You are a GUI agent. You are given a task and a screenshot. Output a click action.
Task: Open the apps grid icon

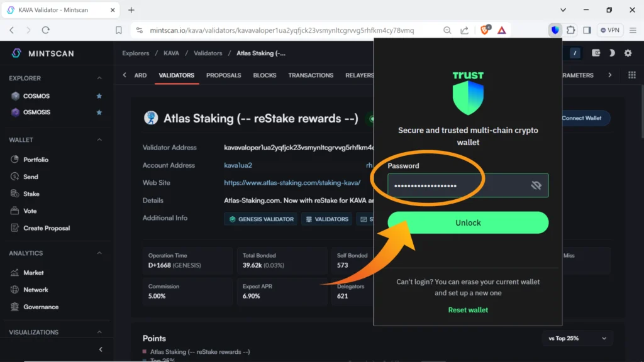(x=632, y=75)
